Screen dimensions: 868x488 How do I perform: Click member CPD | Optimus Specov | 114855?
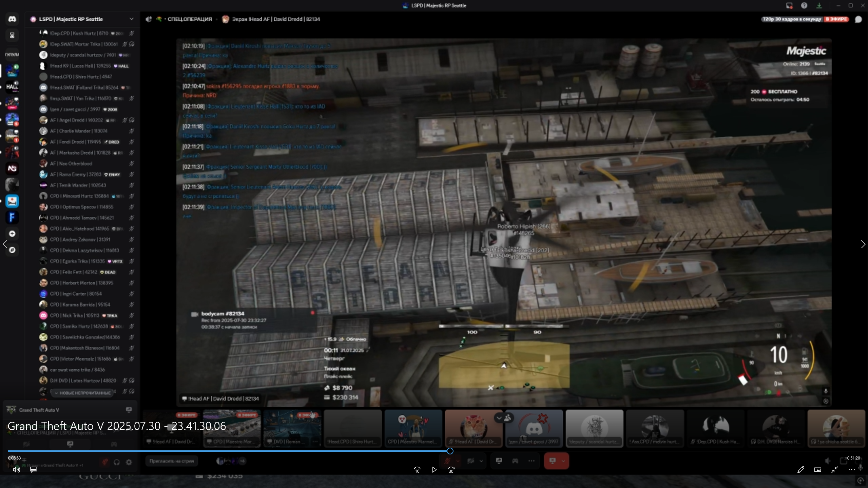(x=87, y=207)
